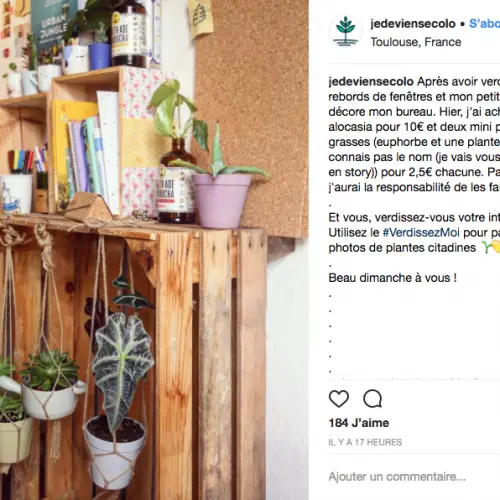View the 184 J'aime likes list
This screenshot has width=500, height=500.
click(x=359, y=423)
